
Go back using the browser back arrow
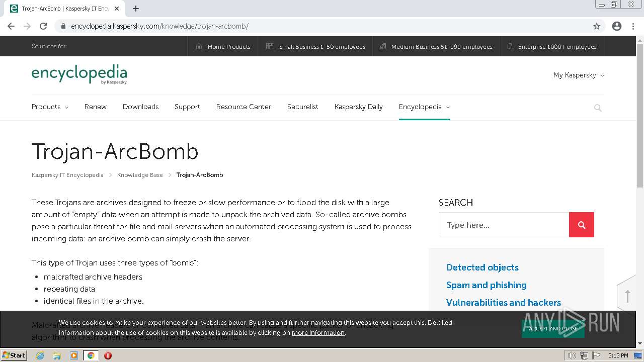(11, 26)
